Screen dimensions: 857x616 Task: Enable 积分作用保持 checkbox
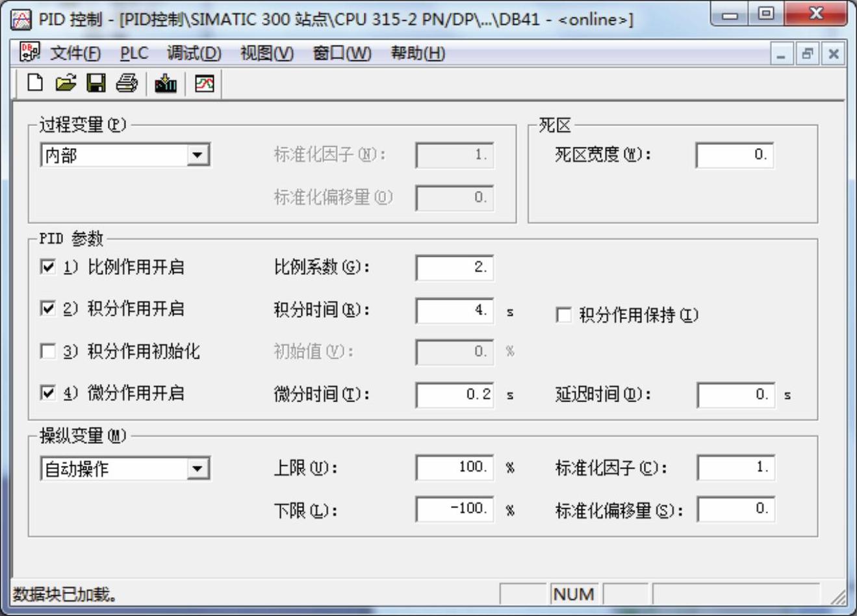click(563, 316)
